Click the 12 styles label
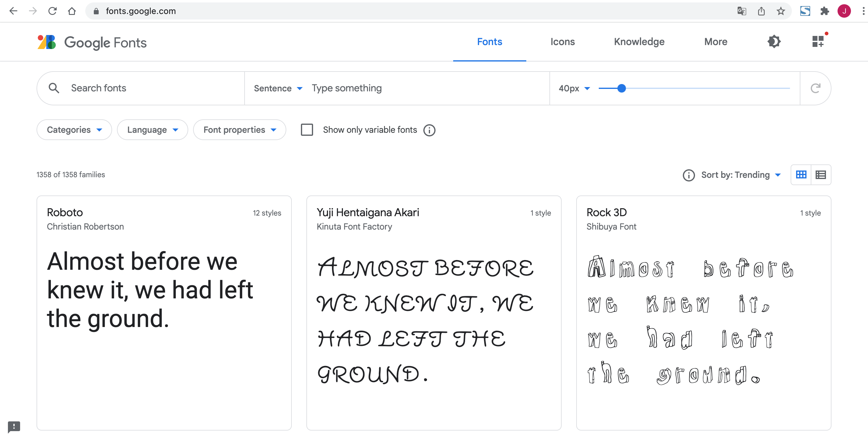The width and height of the screenshot is (868, 436). pos(267,213)
